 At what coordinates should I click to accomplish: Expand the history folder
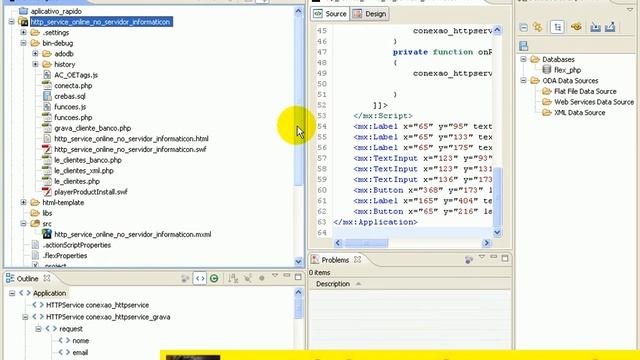[x=35, y=64]
